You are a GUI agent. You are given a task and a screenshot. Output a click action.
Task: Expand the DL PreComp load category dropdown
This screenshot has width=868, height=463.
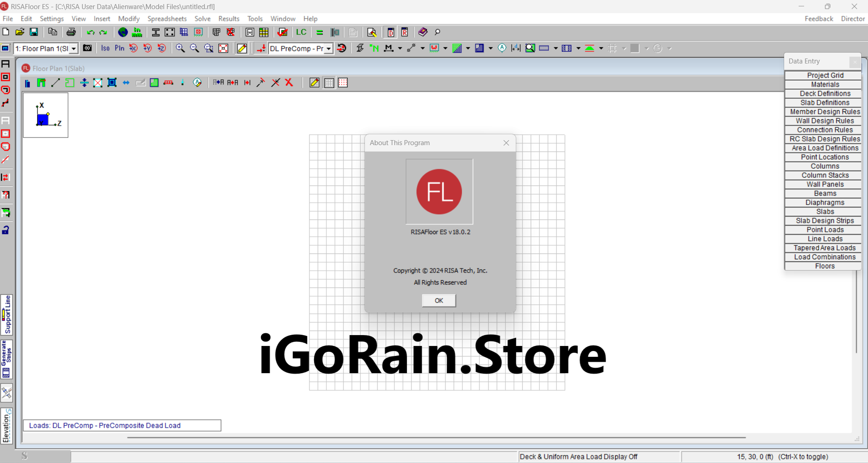click(x=329, y=49)
